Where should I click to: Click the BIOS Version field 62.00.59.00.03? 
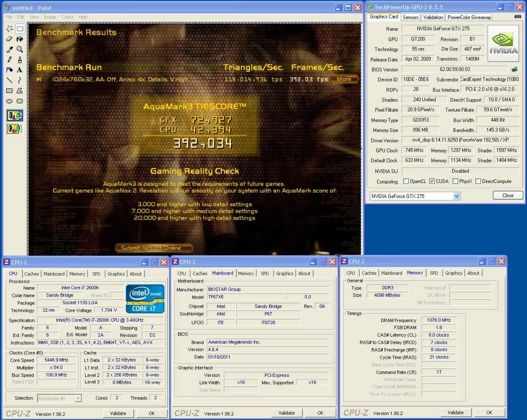point(455,69)
